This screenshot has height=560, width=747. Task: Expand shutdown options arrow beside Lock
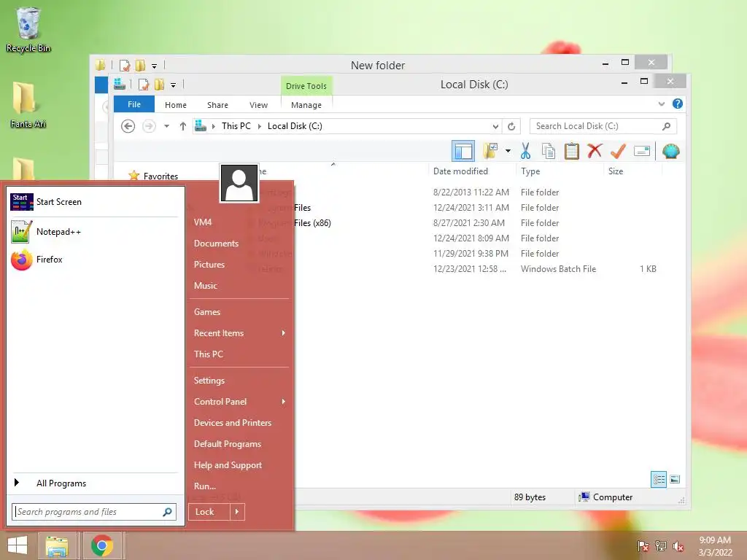point(237,512)
